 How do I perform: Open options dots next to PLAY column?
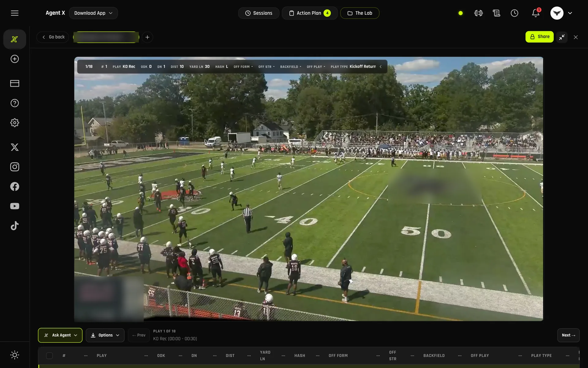(146, 356)
